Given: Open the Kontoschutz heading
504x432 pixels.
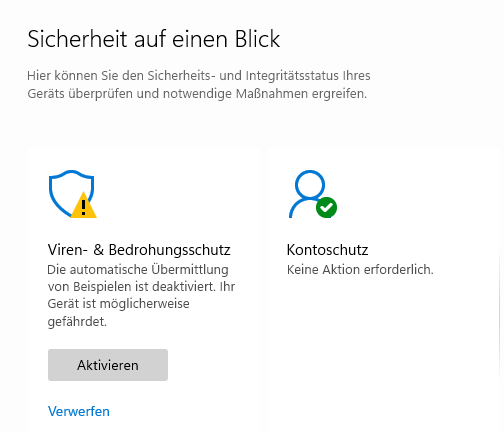Looking at the screenshot, I should pos(327,250).
